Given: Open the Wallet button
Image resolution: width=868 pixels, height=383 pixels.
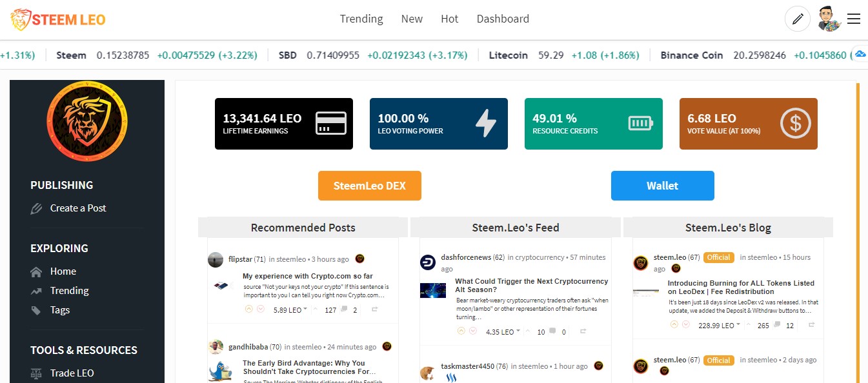Looking at the screenshot, I should (663, 186).
